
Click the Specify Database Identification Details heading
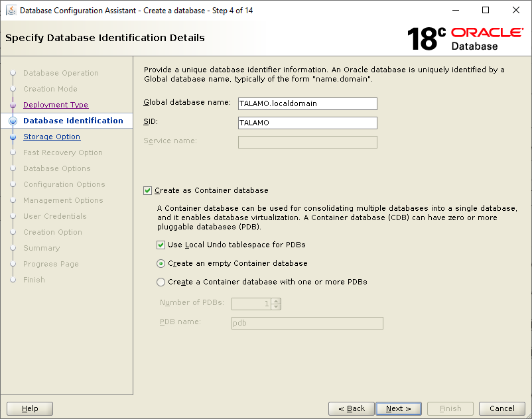point(105,38)
